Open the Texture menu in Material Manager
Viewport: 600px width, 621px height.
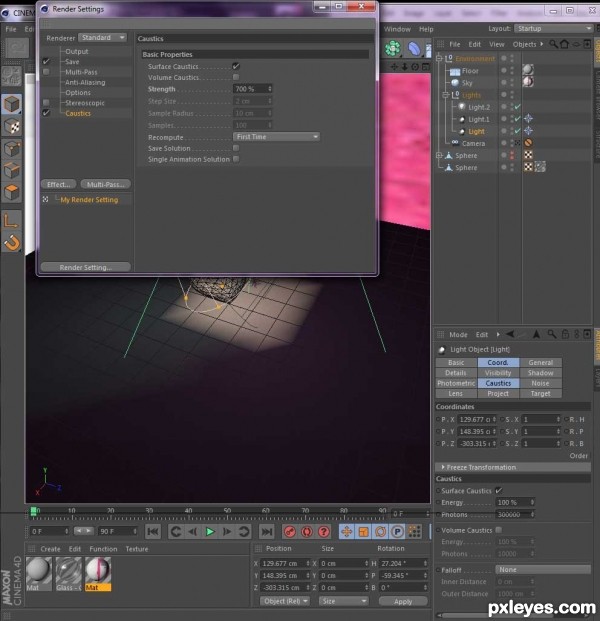tap(137, 549)
